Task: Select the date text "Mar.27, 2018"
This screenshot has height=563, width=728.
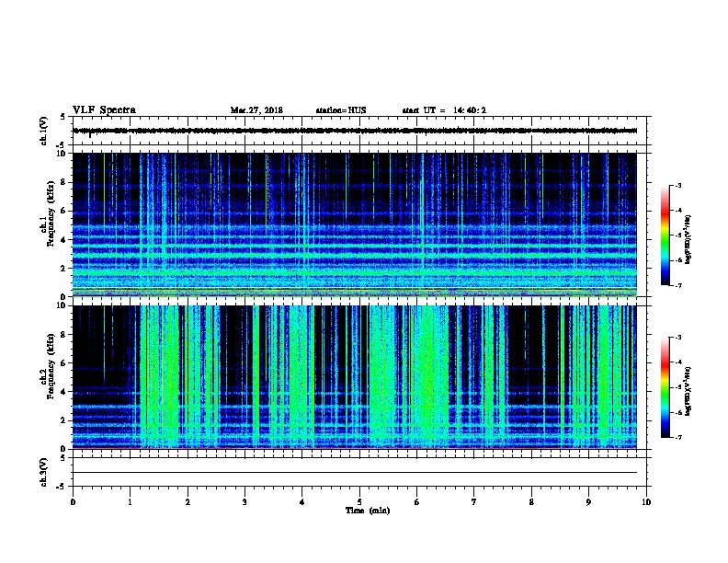Action: [256, 110]
